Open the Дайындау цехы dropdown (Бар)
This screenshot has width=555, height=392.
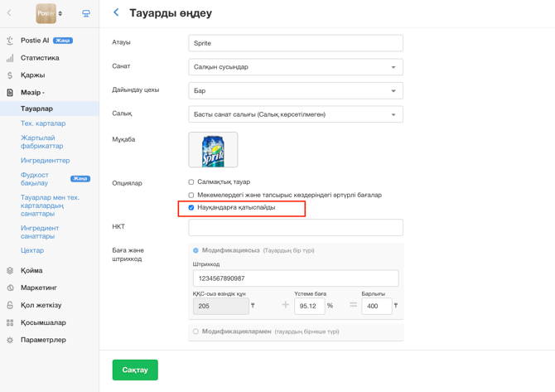pyautogui.click(x=296, y=90)
